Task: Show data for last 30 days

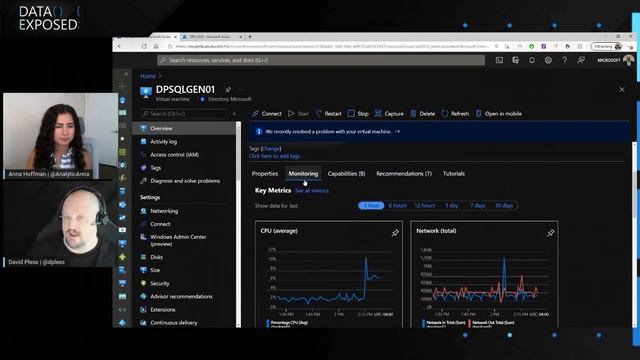Action: [504, 205]
